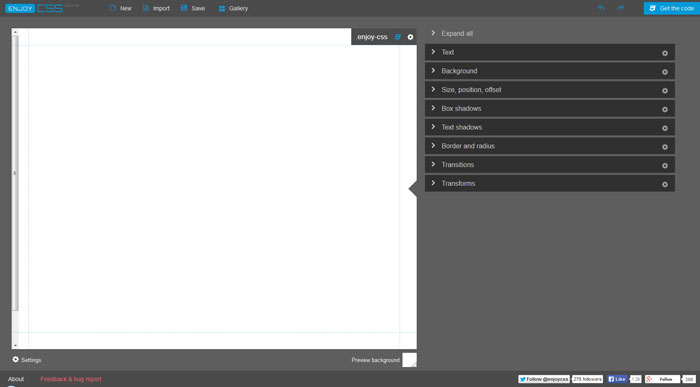The image size is (700, 387).
Task: Expand the Border and radius section
Action: click(550, 146)
